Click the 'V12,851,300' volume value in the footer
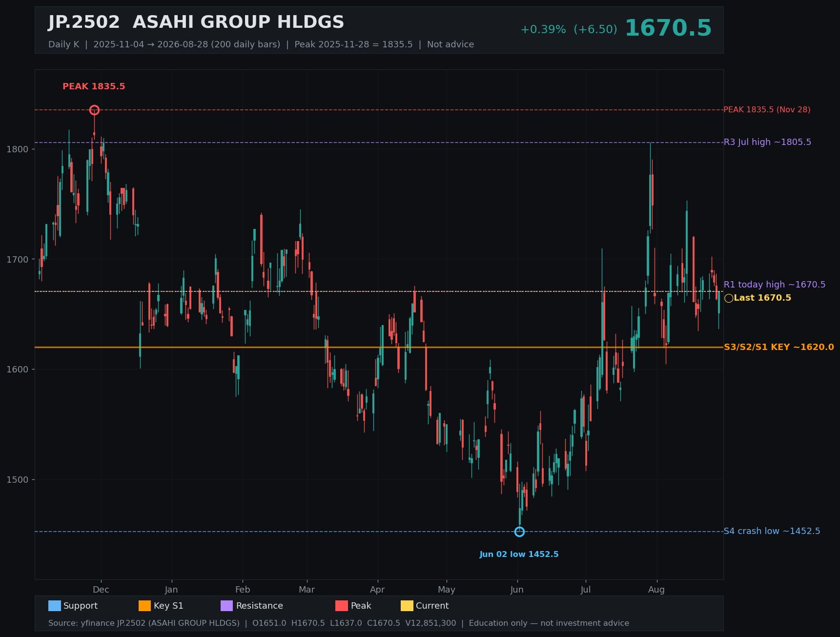 click(x=430, y=623)
